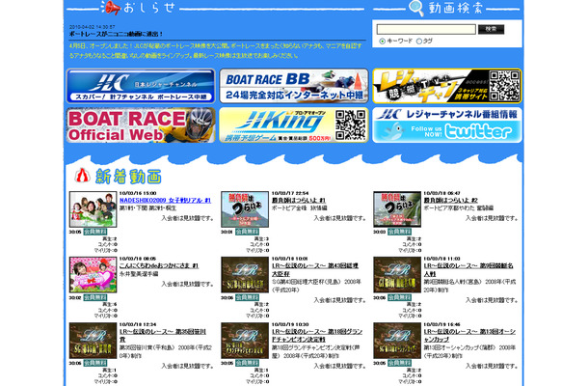Open LR 伝説のレース 第43回総理大臣杯 link
Screen dimensions: 588x386
pyautogui.click(x=315, y=270)
